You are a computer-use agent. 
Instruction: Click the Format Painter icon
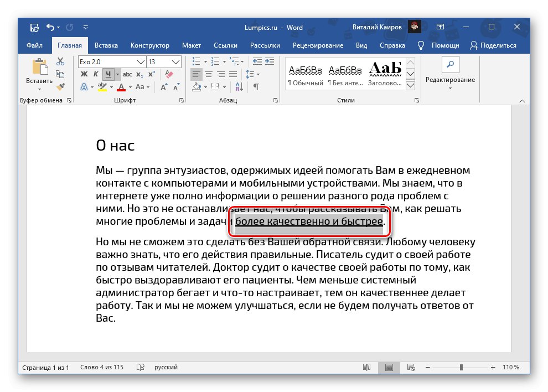pyautogui.click(x=61, y=87)
